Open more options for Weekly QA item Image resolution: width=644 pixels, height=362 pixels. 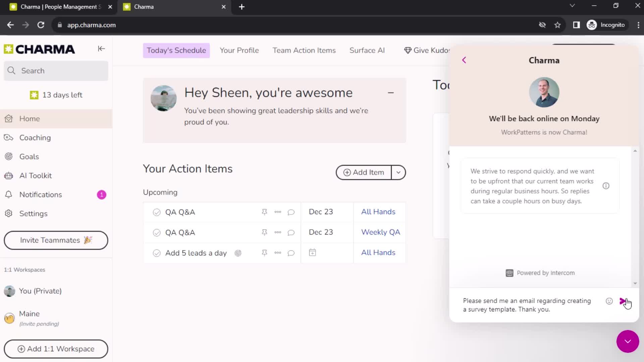[278, 232]
